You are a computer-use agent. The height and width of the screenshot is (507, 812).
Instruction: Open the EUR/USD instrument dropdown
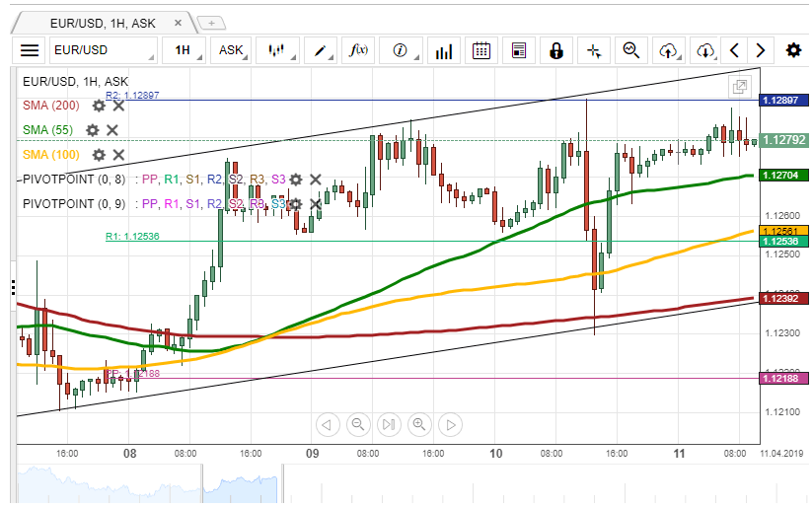click(x=103, y=50)
